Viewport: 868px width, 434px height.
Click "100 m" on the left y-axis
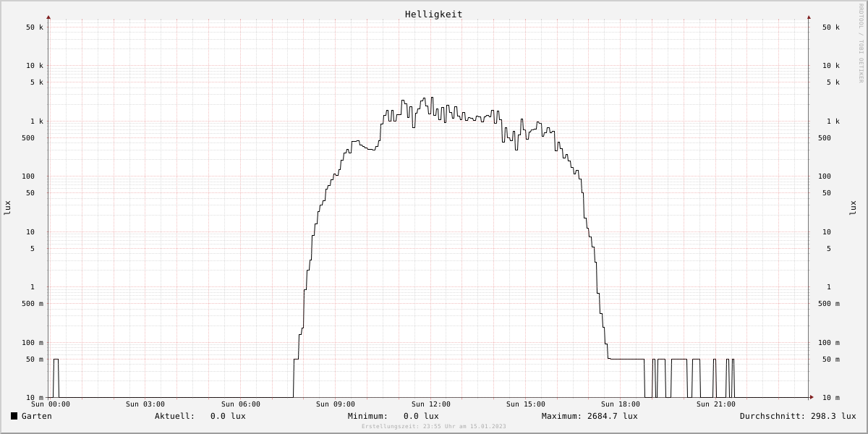point(33,343)
